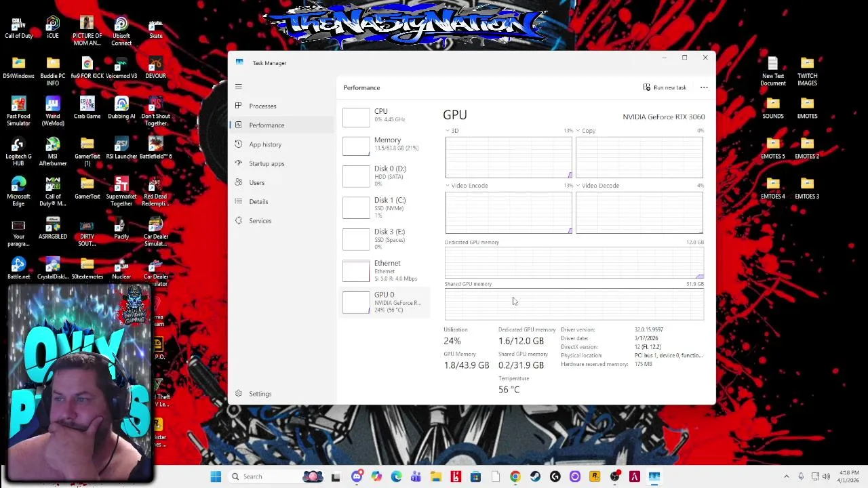This screenshot has width=868, height=488.
Task: Select Disk 3 (E:) entry
Action: coord(384,239)
